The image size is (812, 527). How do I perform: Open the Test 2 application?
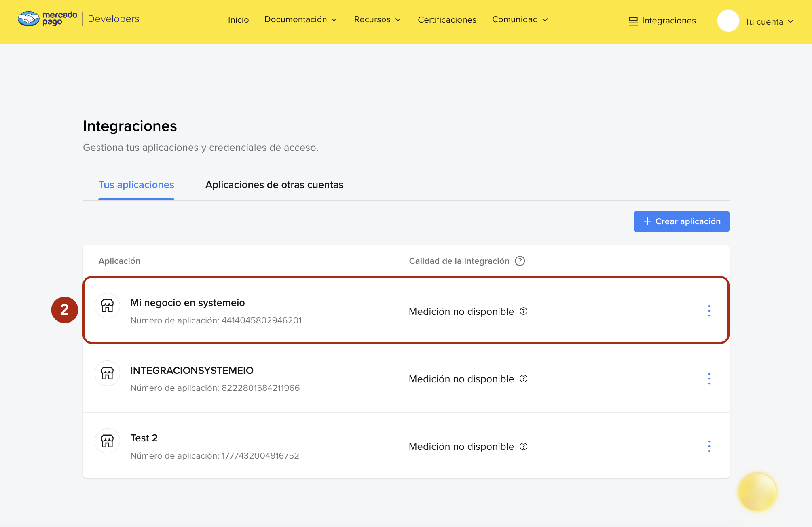[144, 438]
